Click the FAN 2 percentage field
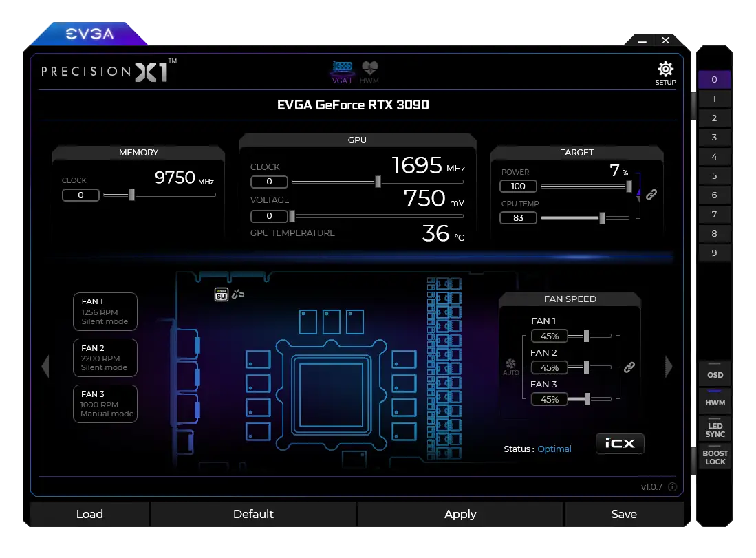Image resolution: width=756 pixels, height=558 pixels. point(549,368)
